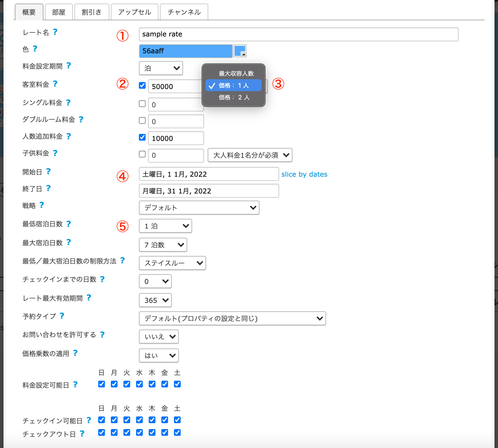Show help for 予約タイプ
498x448 pixels.
point(62,316)
